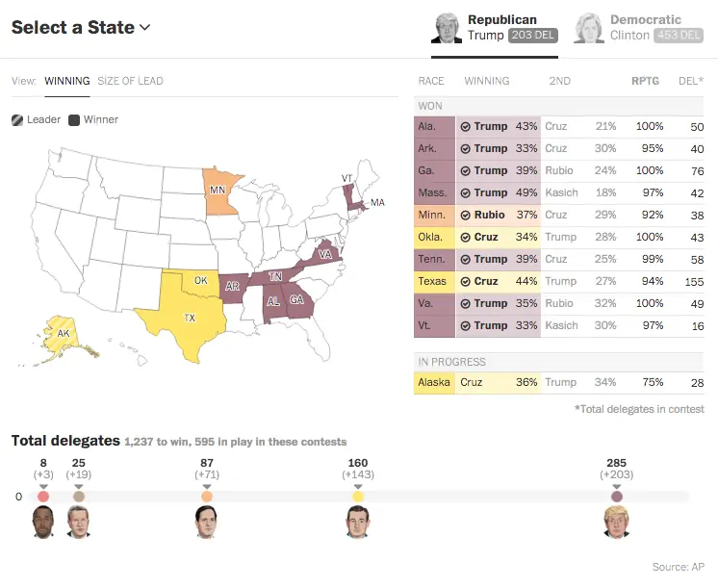This screenshot has width=718, height=588.
Task: Click the Alaska in-progress result row
Action: [x=560, y=382]
